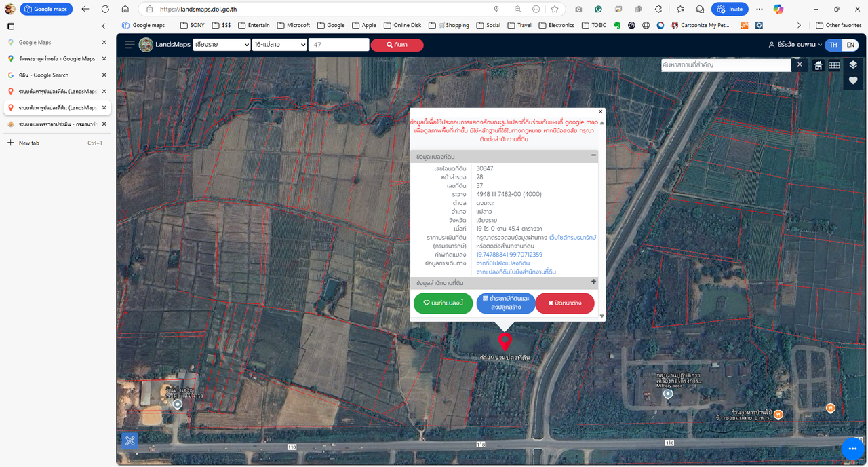Open the SONY bookmarks folder
The width and height of the screenshot is (868, 467).
pyautogui.click(x=191, y=25)
